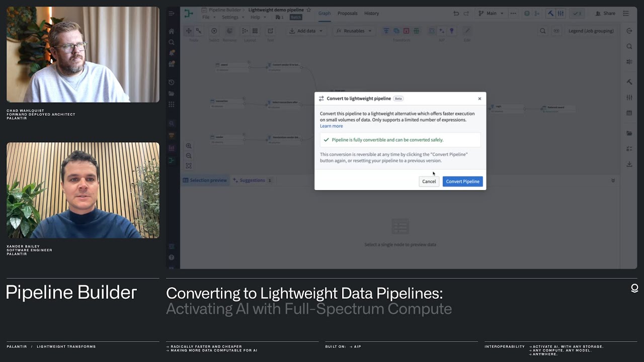The height and width of the screenshot is (362, 644).
Task: Switch to the Proposals tab
Action: (347, 13)
